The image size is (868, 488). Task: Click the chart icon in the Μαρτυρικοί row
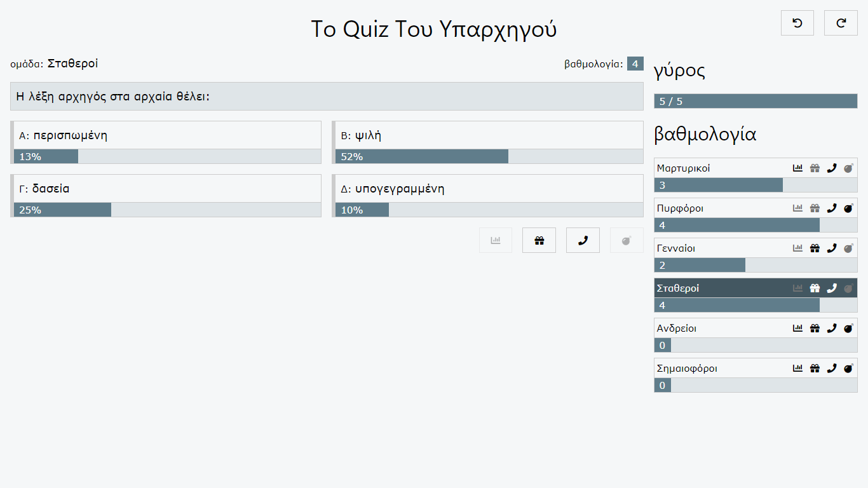[798, 168]
